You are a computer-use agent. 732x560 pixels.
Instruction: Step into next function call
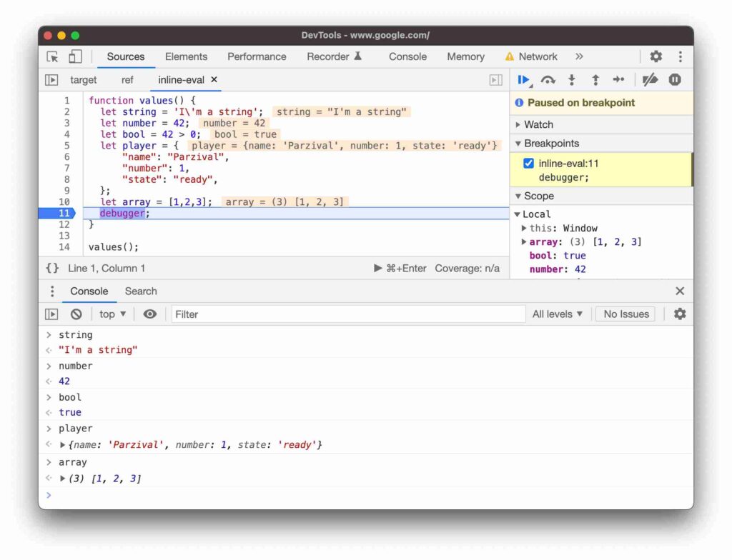[572, 80]
